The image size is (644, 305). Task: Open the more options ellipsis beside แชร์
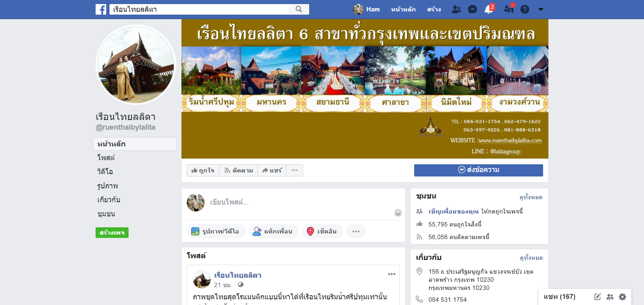click(295, 170)
